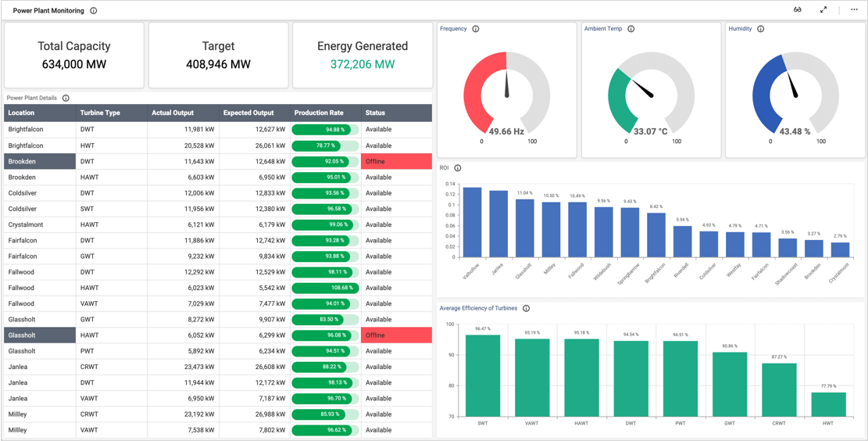This screenshot has height=441, width=868.
Task: Click the Valhollow bar in ROI chart
Action: pos(472,222)
